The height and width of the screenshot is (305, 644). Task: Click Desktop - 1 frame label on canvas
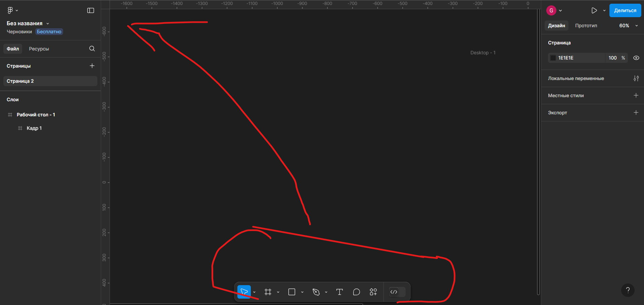click(x=483, y=53)
